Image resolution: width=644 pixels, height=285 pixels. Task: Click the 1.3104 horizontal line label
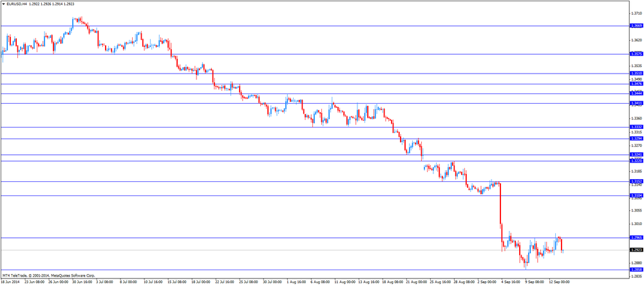636,196
